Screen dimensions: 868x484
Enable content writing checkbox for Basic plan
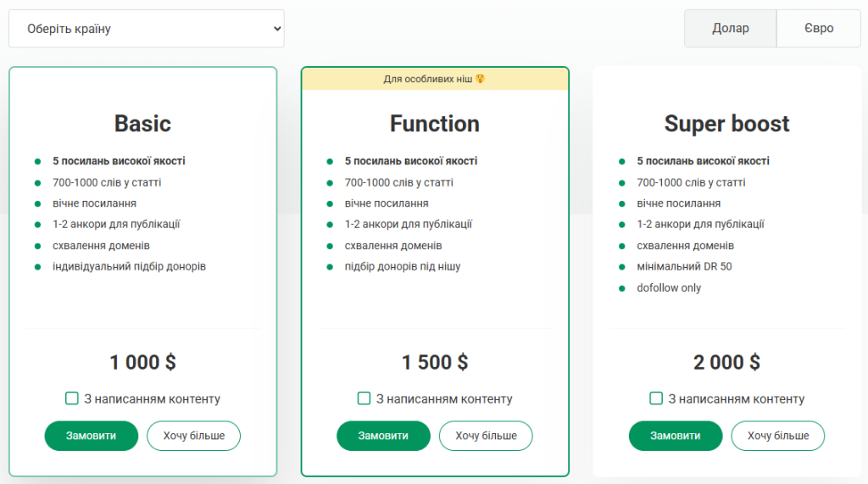(72, 398)
